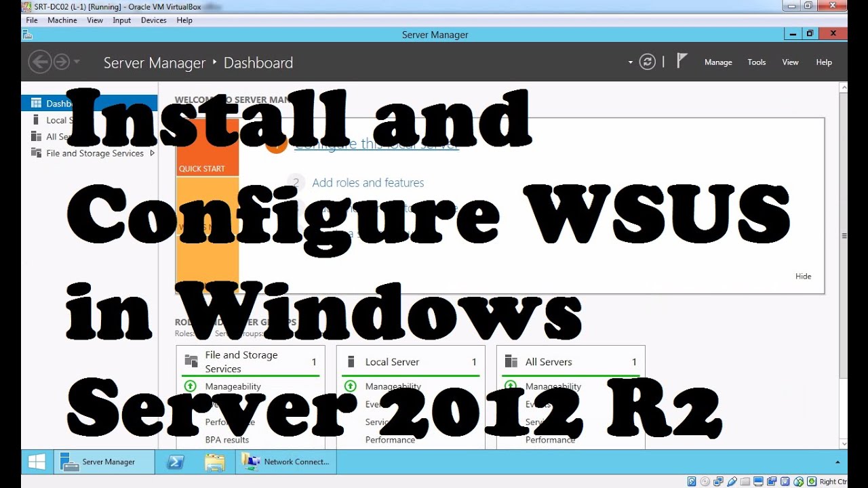Refresh the Server Manager dashboard
The image size is (868, 488).
pyautogui.click(x=648, y=62)
